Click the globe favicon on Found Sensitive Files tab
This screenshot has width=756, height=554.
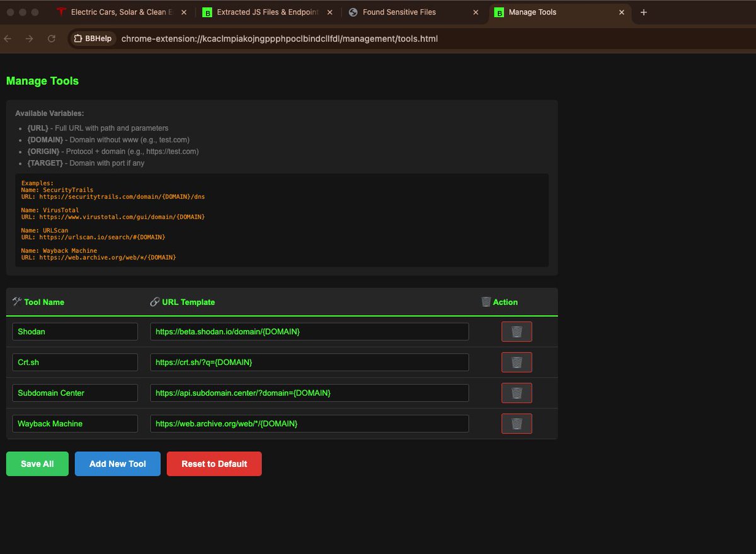click(353, 12)
